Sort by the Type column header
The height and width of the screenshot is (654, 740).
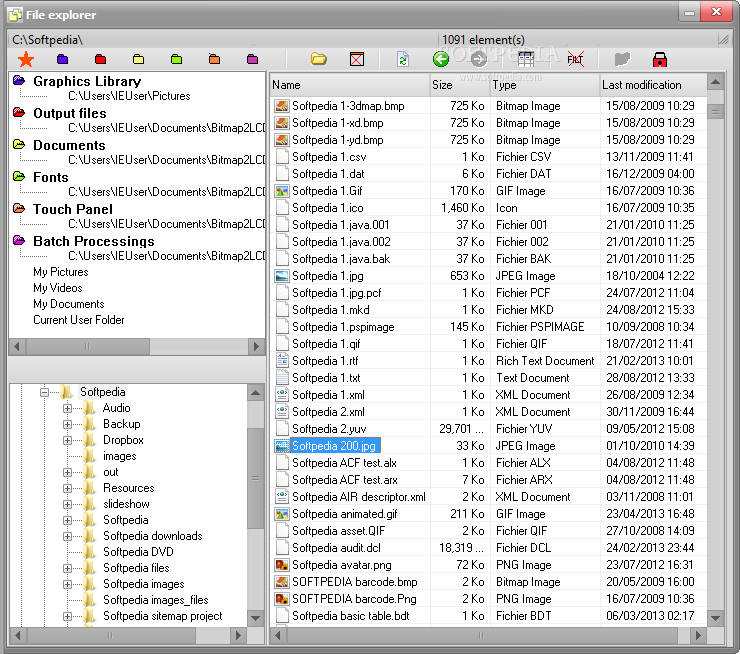[545, 85]
